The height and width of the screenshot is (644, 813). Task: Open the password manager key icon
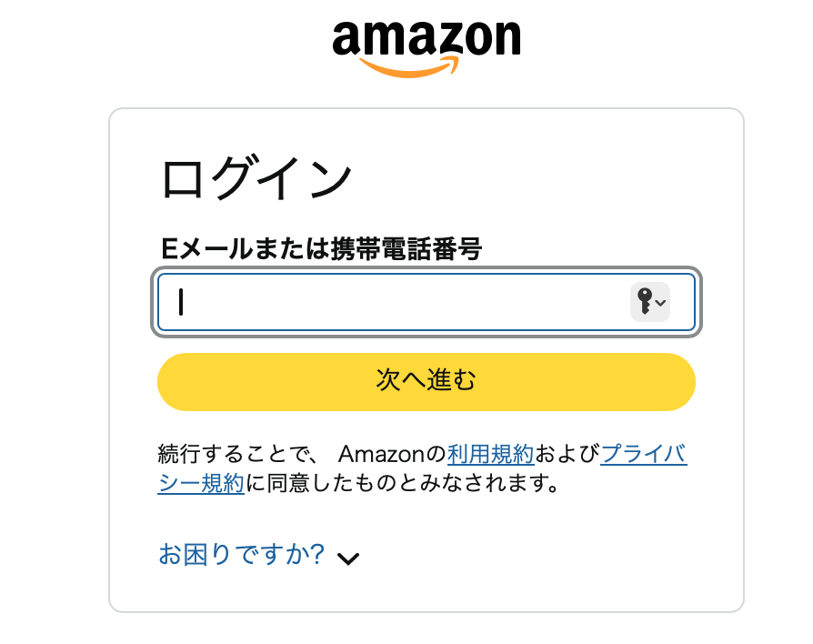coord(645,301)
